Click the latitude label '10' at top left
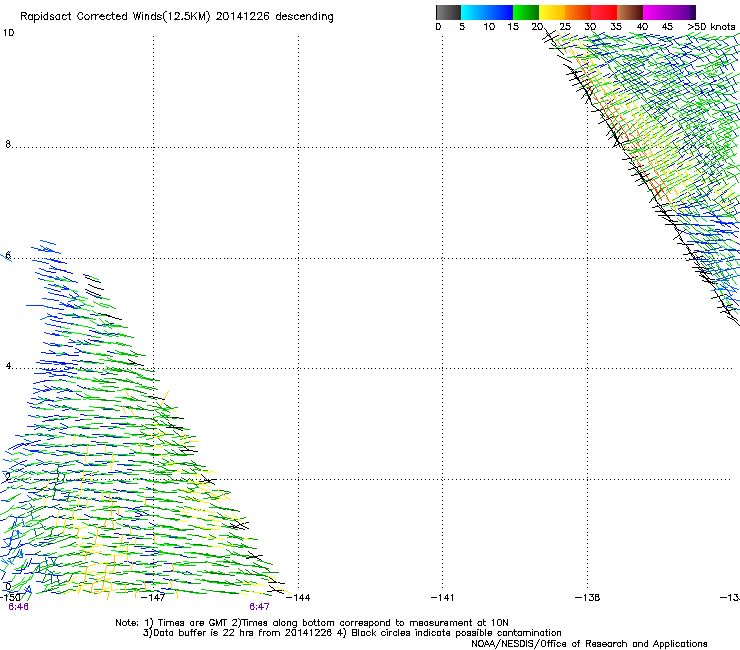The width and height of the screenshot is (740, 650). [8, 33]
